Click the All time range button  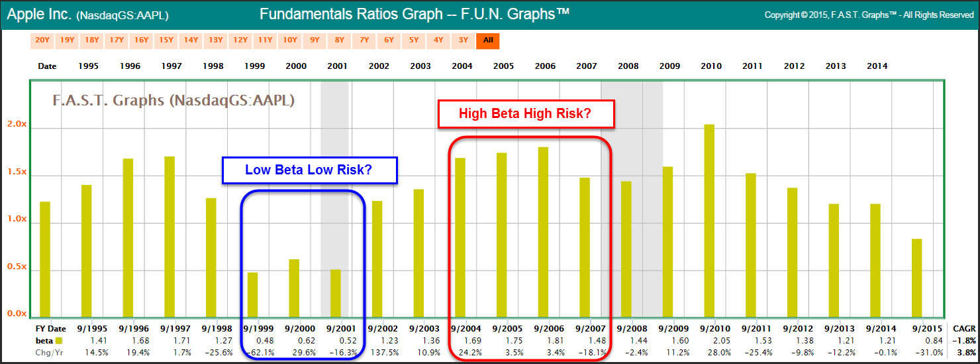488,40
